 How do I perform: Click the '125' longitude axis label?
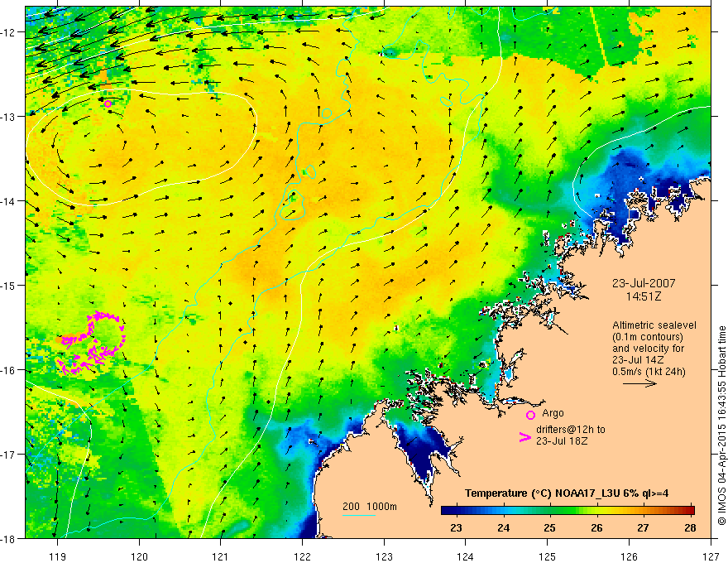tap(548, 556)
